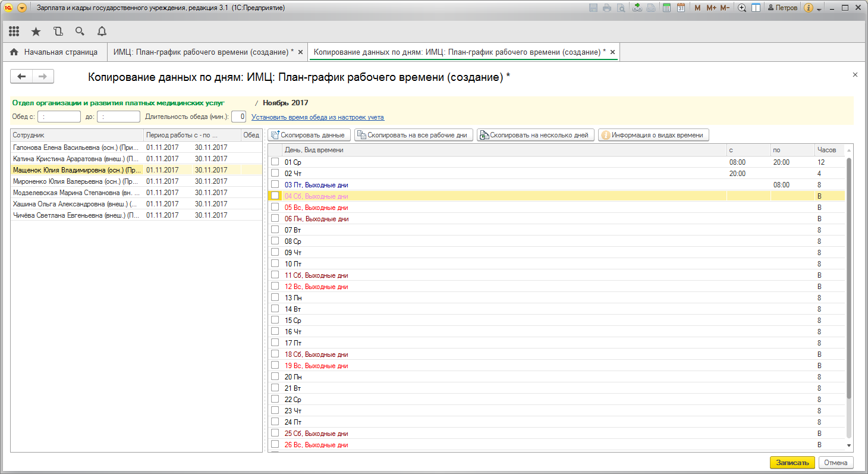Image resolution: width=868 pixels, height=474 pixels.
Task: Tick the checkbox for 01 Ср
Action: pyautogui.click(x=275, y=162)
